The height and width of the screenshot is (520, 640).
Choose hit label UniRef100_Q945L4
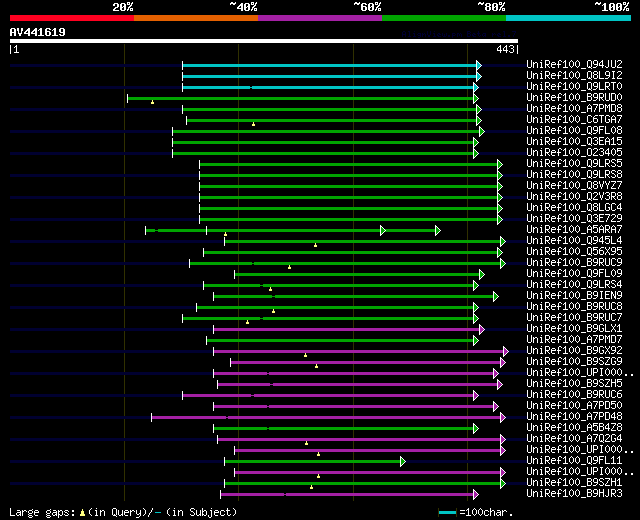[574, 241]
